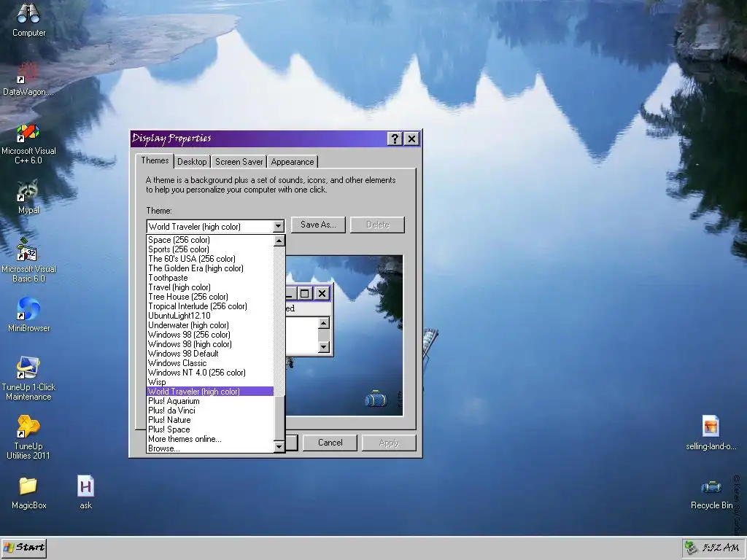The width and height of the screenshot is (747, 560).
Task: Choose Windows 98 (high color) theme
Action: tap(210, 344)
